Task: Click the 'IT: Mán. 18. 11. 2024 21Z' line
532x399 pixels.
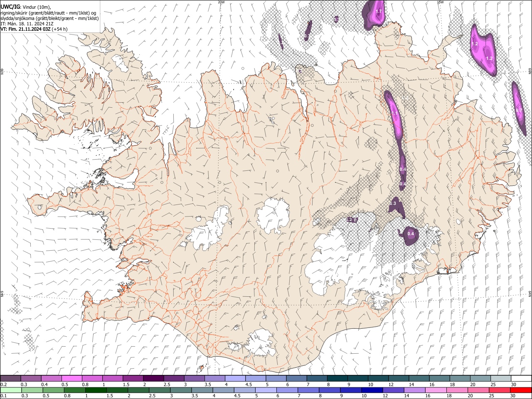Action: point(27,24)
